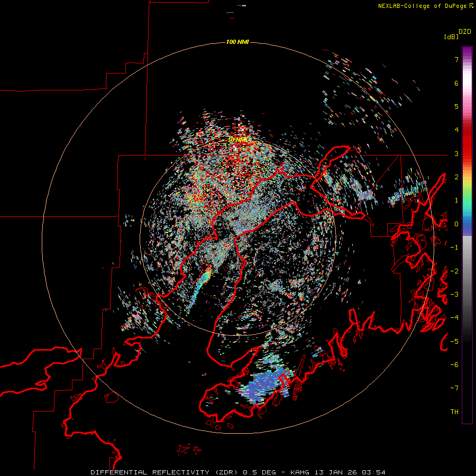Click the -4 value on the color scale
Viewport: 476px width, 476px height.
click(454, 317)
